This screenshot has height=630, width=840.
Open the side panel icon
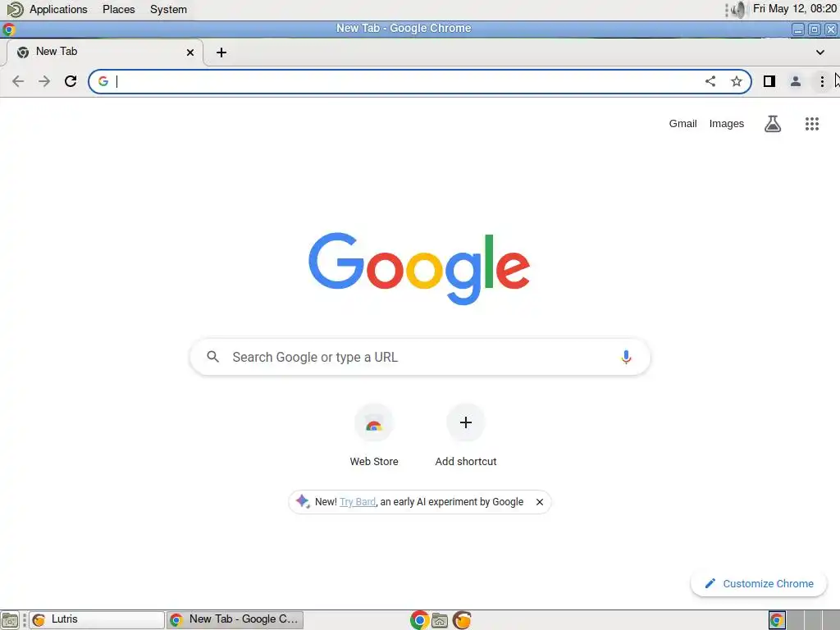coord(769,81)
